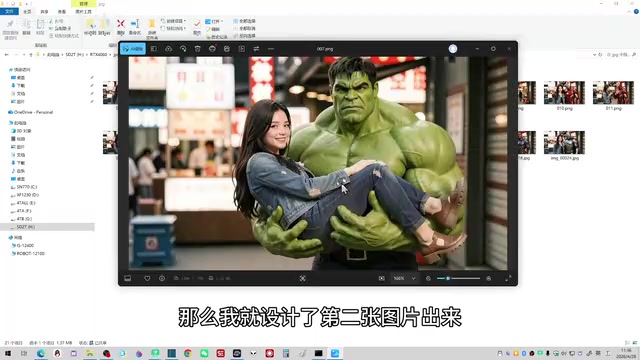Open the Picture Tools ribbon tab
The width and height of the screenshot is (640, 360).
click(x=83, y=11)
